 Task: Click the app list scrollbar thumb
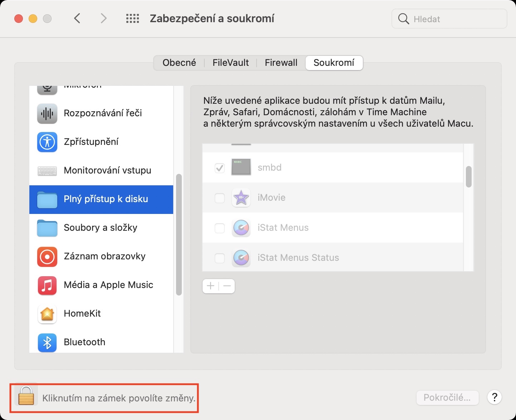click(x=468, y=177)
